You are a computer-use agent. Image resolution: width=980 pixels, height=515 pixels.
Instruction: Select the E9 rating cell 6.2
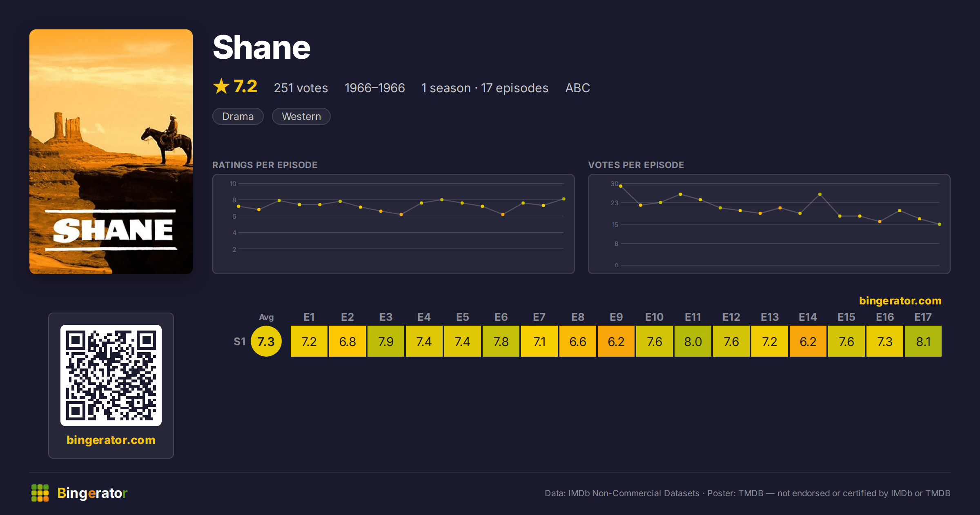tap(616, 341)
